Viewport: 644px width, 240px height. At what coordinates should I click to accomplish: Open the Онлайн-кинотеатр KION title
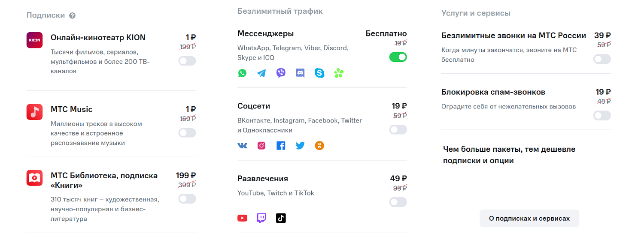pos(98,38)
